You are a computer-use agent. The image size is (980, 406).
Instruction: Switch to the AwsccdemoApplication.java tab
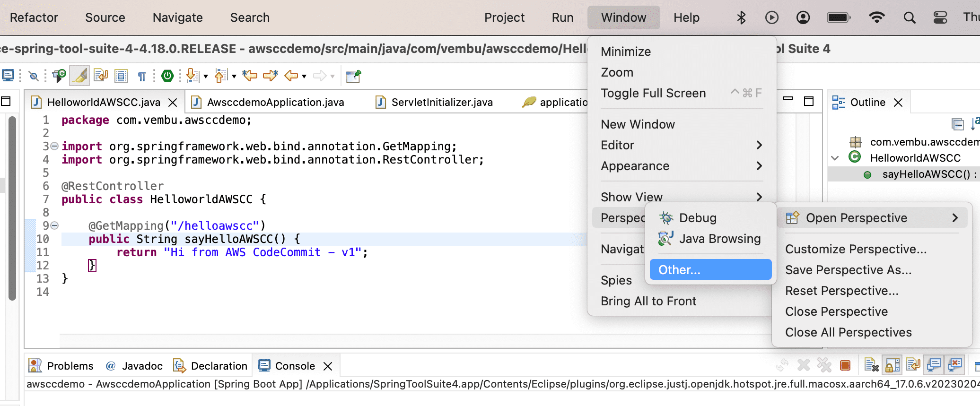click(275, 102)
